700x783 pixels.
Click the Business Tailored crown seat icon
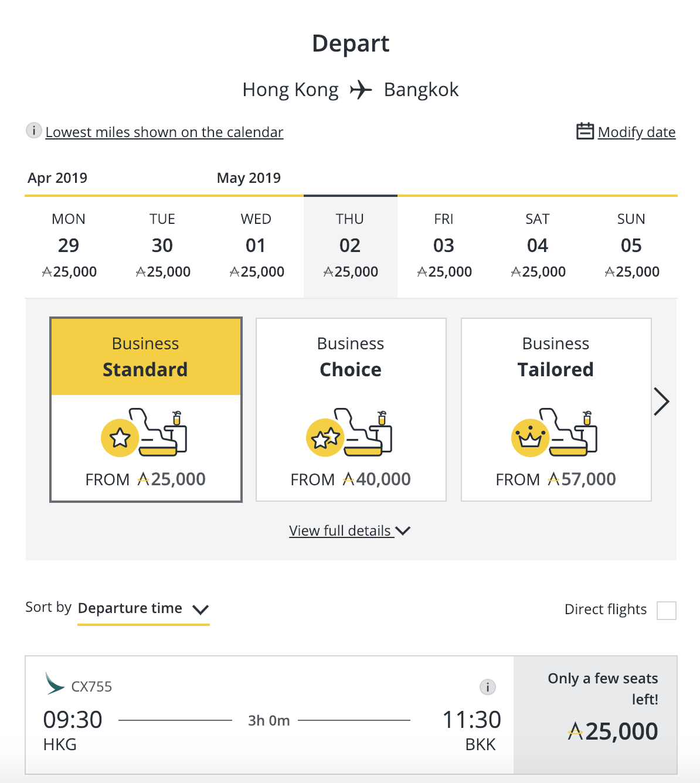pos(555,433)
